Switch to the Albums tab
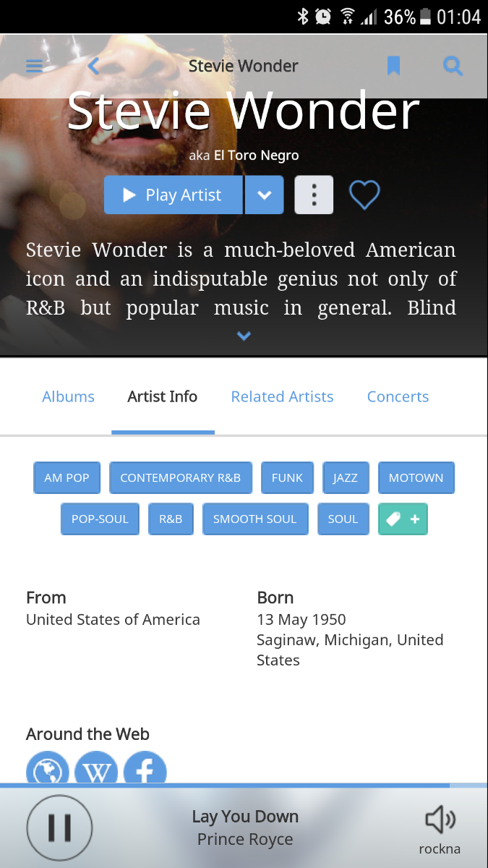Image resolution: width=488 pixels, height=868 pixels. tap(68, 396)
